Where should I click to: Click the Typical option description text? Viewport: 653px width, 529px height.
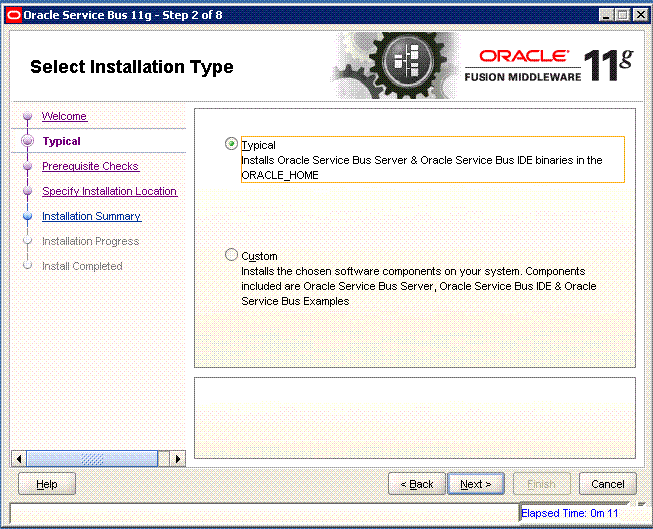(x=421, y=167)
